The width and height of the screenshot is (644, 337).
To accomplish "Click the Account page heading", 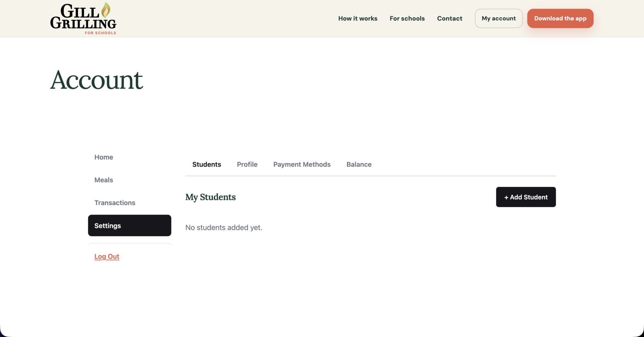I will (x=97, y=80).
